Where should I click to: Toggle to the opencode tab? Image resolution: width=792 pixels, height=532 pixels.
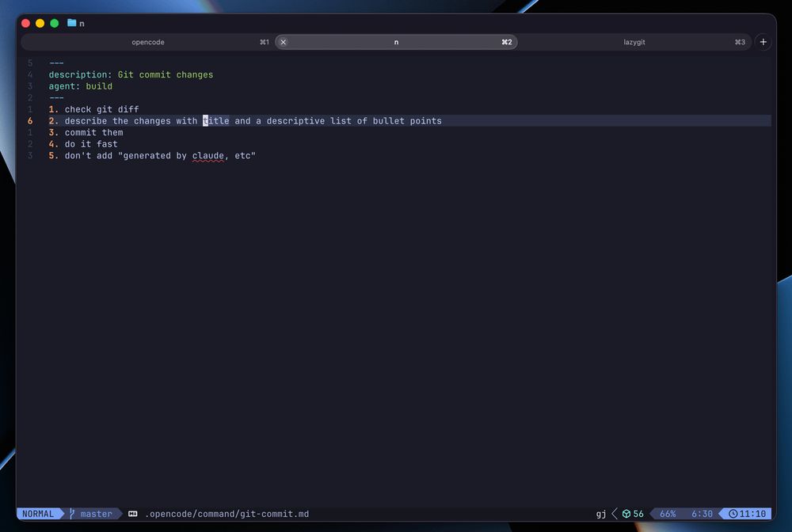point(147,42)
